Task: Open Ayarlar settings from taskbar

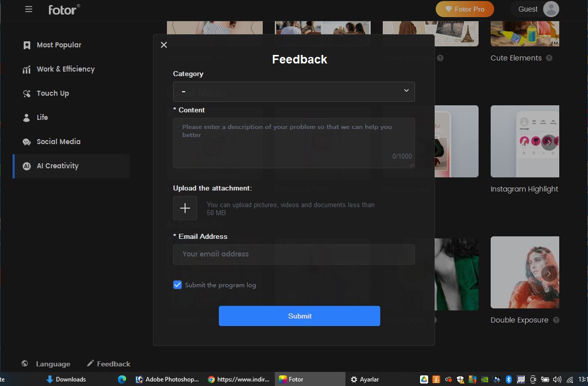Action: [x=365, y=379]
